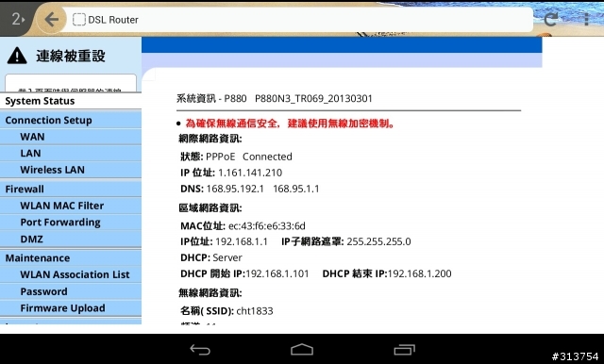Click the IP address 1.161.141.210
The width and height of the screenshot is (604, 364).
[x=250, y=173]
